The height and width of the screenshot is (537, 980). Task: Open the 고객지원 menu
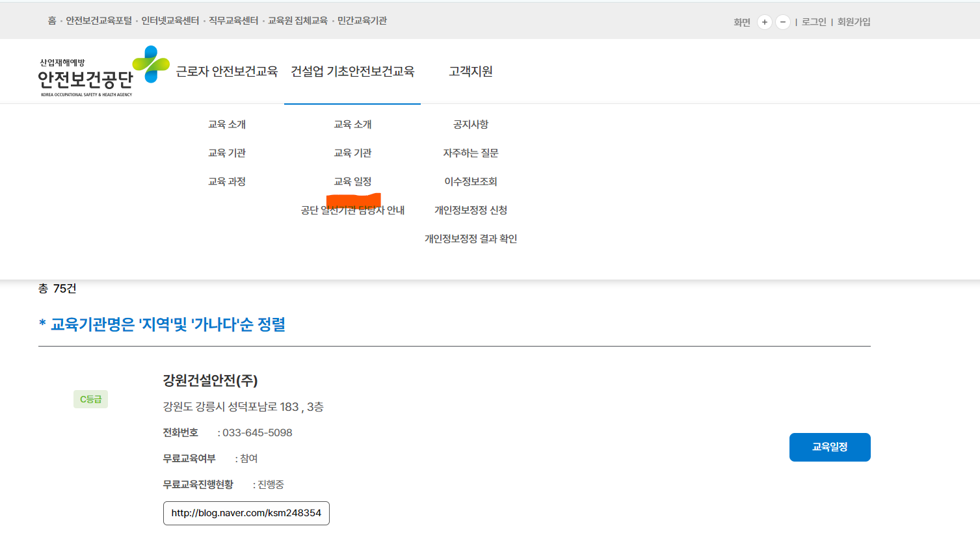[x=470, y=72]
